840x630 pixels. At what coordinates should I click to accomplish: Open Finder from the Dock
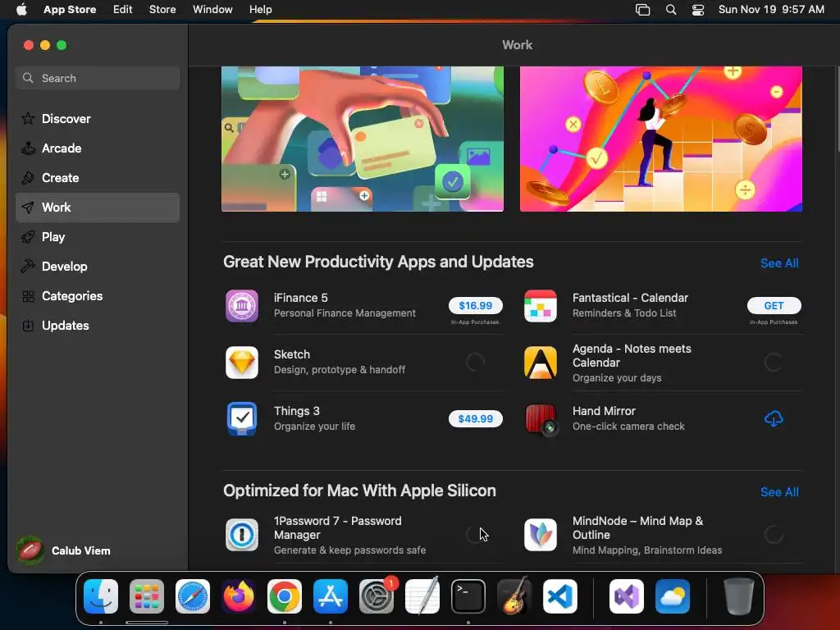(101, 596)
